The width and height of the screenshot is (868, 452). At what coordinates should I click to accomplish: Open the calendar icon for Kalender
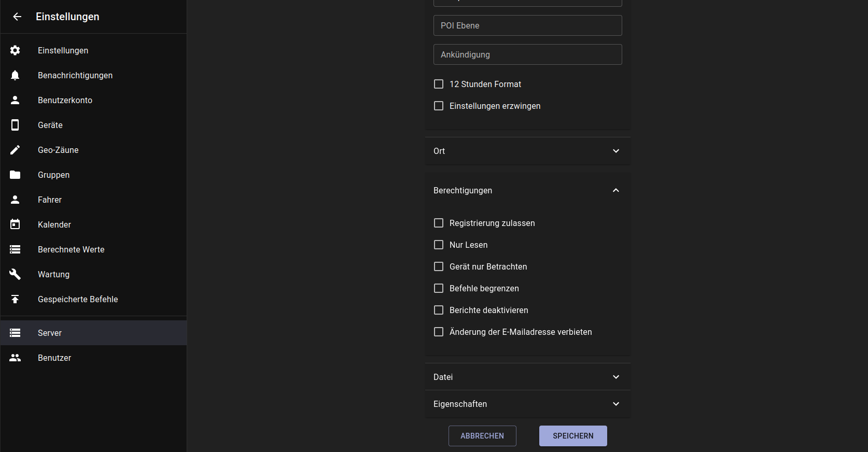coord(15,224)
